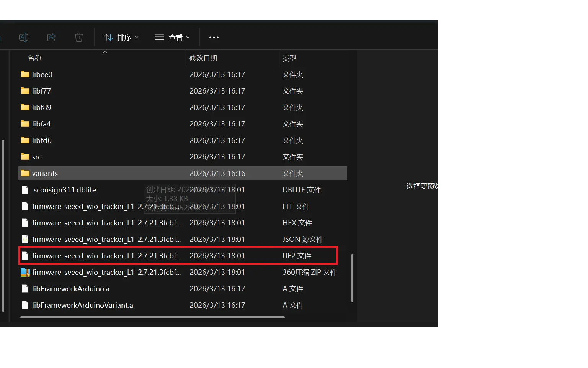Image resolution: width=588 pixels, height=368 pixels.
Task: Click the variants folder icon
Action: (25, 173)
